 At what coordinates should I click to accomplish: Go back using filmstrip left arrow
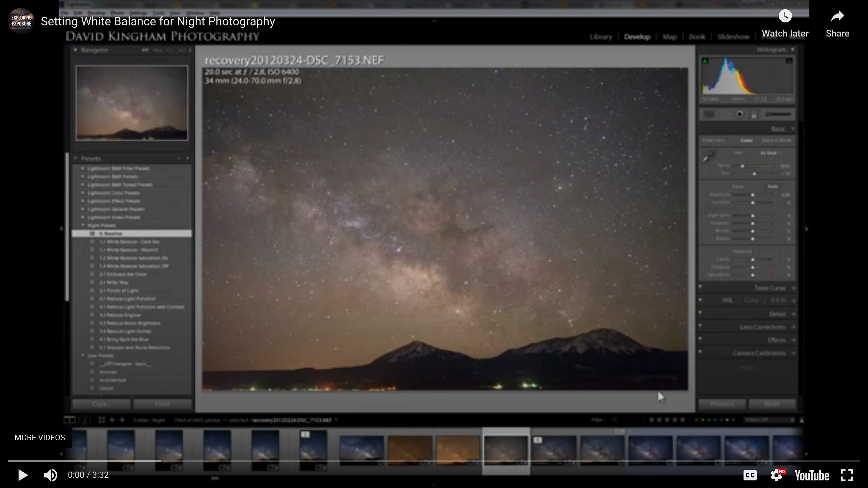[x=112, y=420]
